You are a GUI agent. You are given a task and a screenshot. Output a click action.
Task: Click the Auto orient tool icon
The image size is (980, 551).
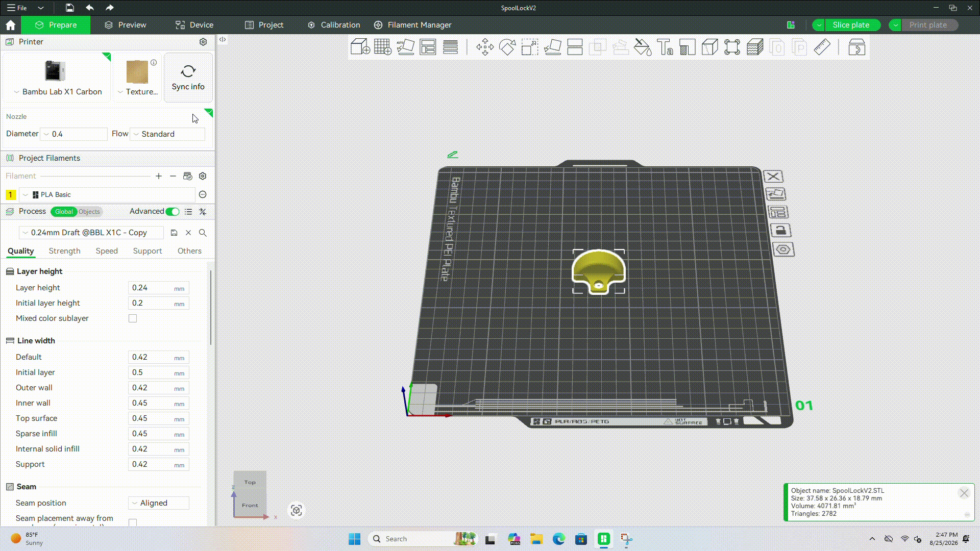pos(405,47)
